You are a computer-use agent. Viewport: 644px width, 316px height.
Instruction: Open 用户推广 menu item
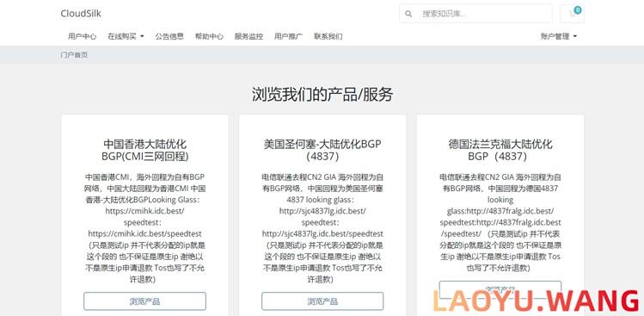[288, 36]
